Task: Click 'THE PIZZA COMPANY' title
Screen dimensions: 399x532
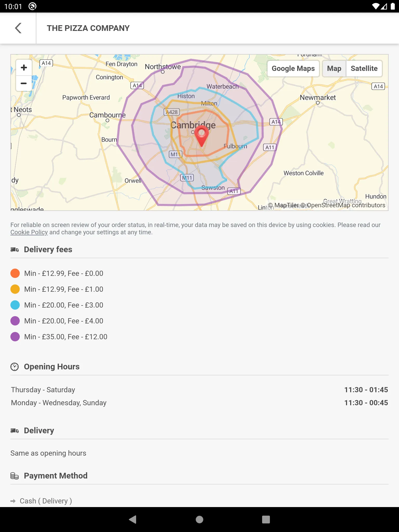Action: (88, 28)
